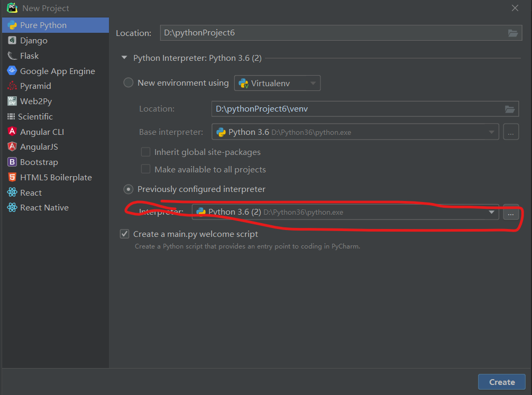
Task: Choose Web2Py from the sidebar
Action: pos(56,101)
